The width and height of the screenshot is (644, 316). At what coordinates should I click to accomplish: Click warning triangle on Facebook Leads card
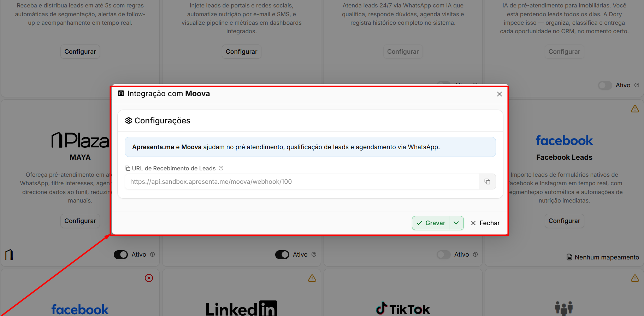pos(635,109)
